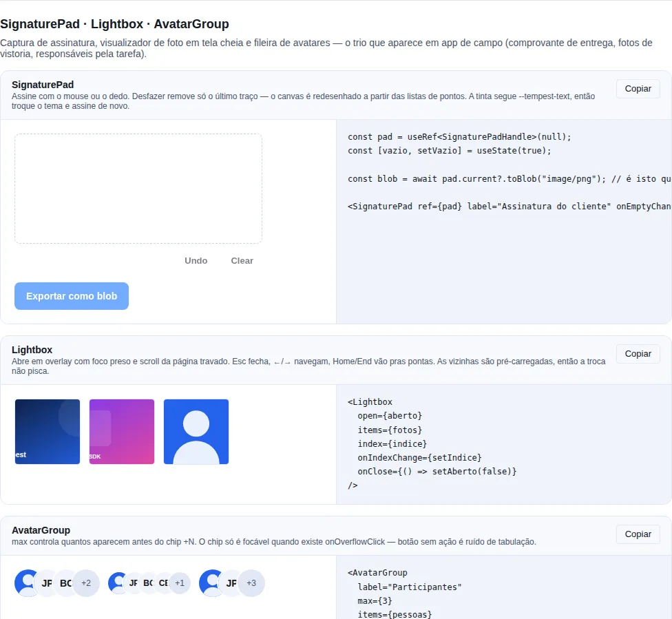
Task: Click the CE avatar in the +1 group
Action: pos(163,583)
